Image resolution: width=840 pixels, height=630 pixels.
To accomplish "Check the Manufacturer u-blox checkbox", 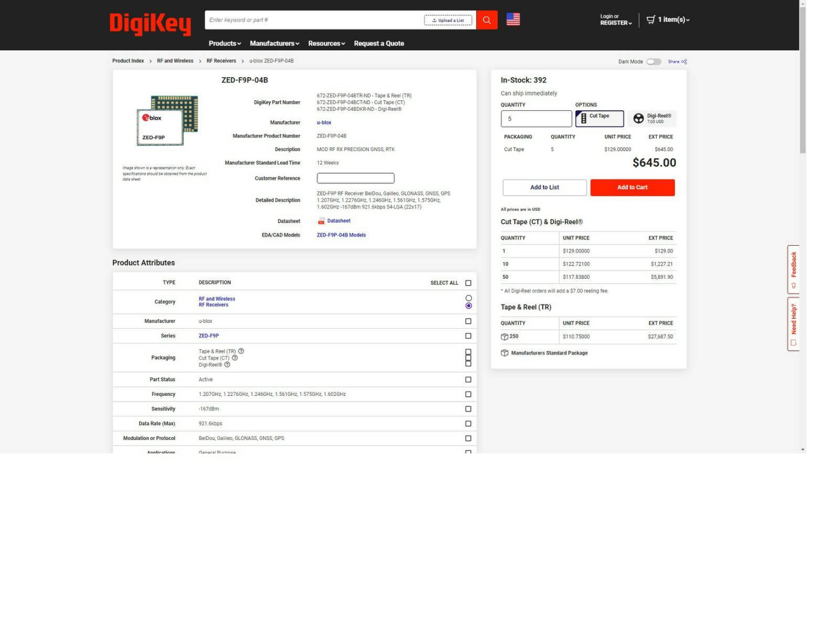I will [468, 321].
